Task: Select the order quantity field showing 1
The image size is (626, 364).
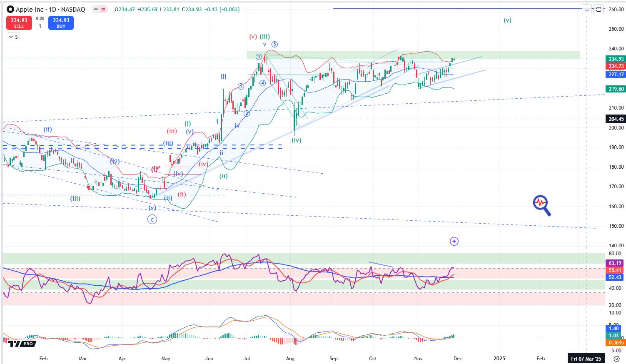Action: click(40, 26)
